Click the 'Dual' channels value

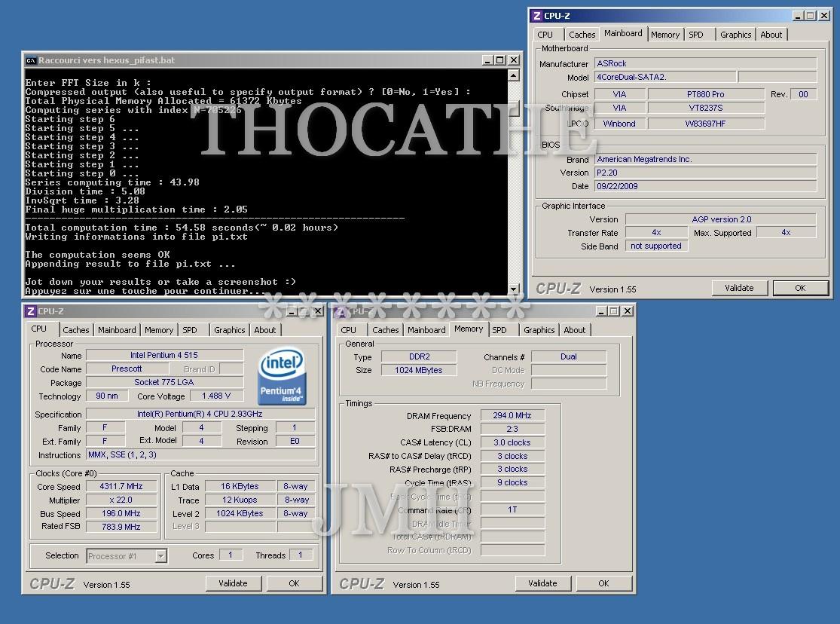pos(568,356)
